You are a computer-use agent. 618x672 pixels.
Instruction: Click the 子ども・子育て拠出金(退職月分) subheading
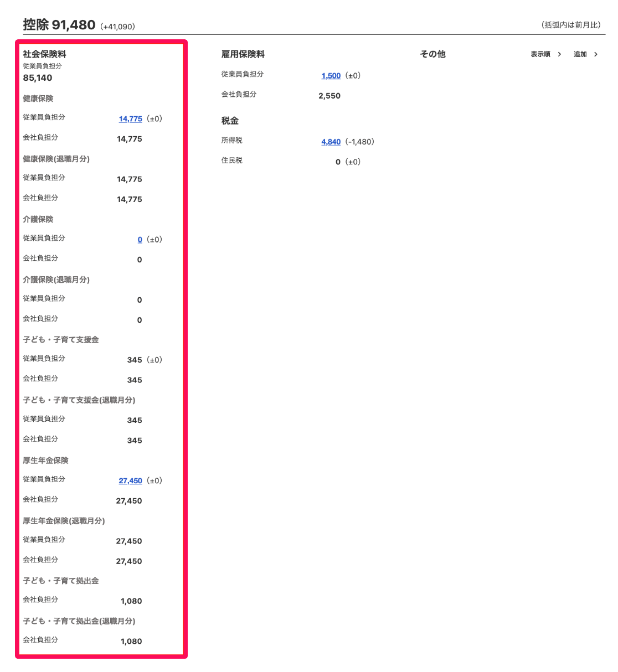click(x=79, y=621)
